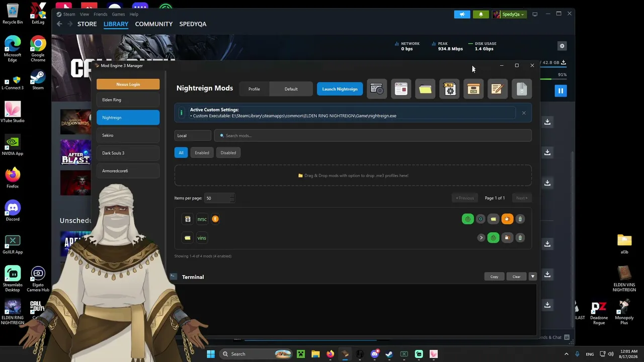Click the vins mod name
The image size is (644, 362).
(202, 238)
